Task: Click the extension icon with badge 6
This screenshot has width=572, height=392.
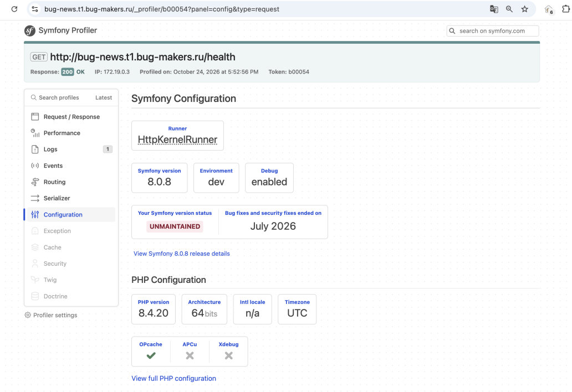Action: 549,10
